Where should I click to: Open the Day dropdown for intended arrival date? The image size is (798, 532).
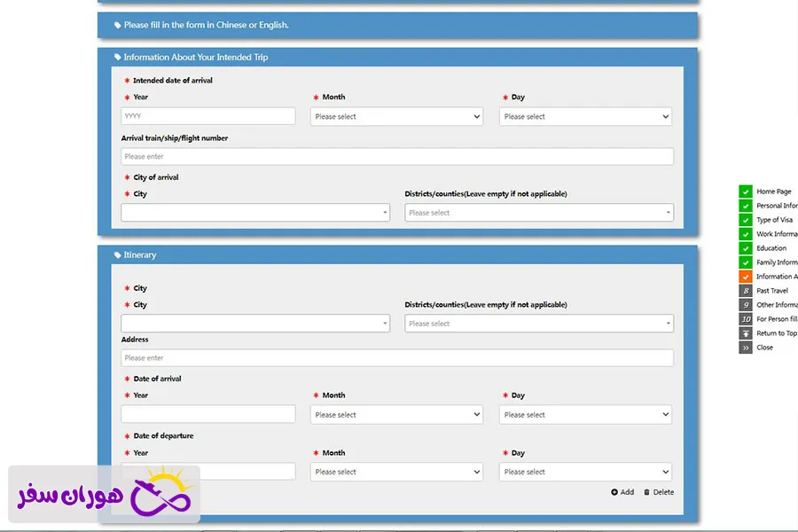(585, 116)
